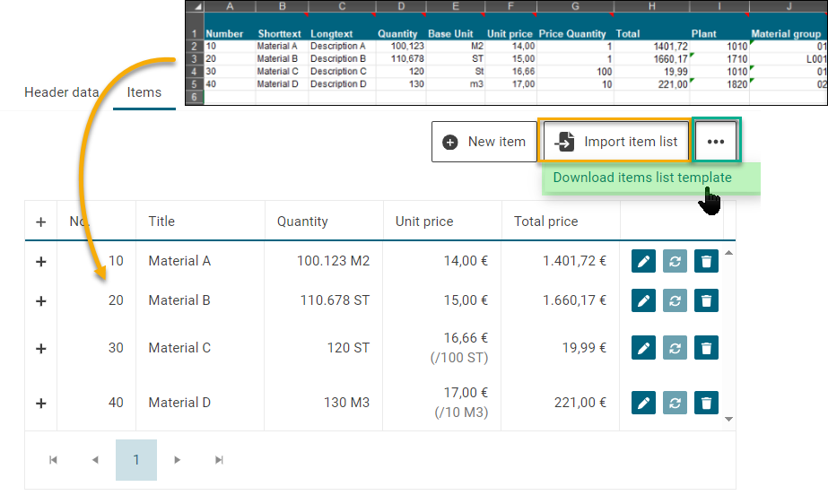Screen dimensions: 828x504
Task: Expand the Material C row details
Action: (40, 348)
